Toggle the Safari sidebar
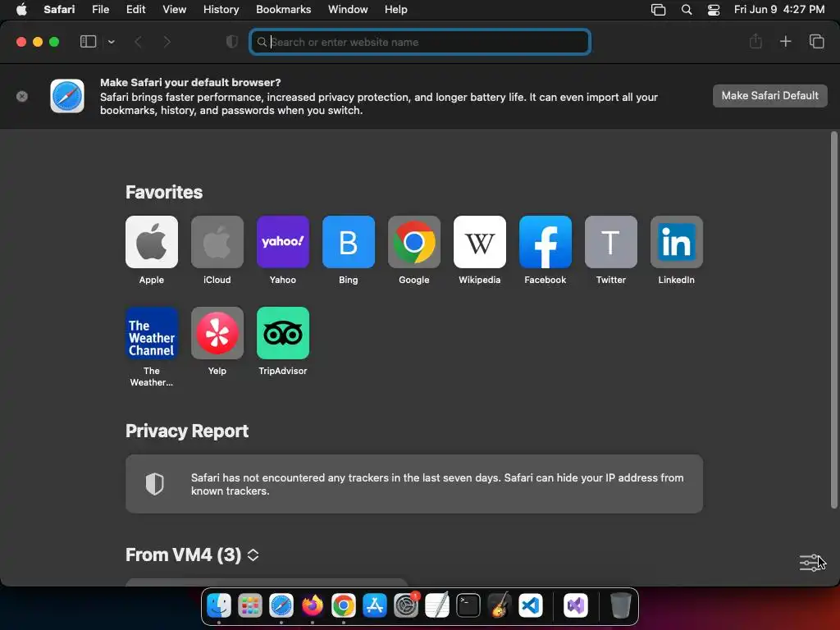The height and width of the screenshot is (630, 840). tap(88, 42)
